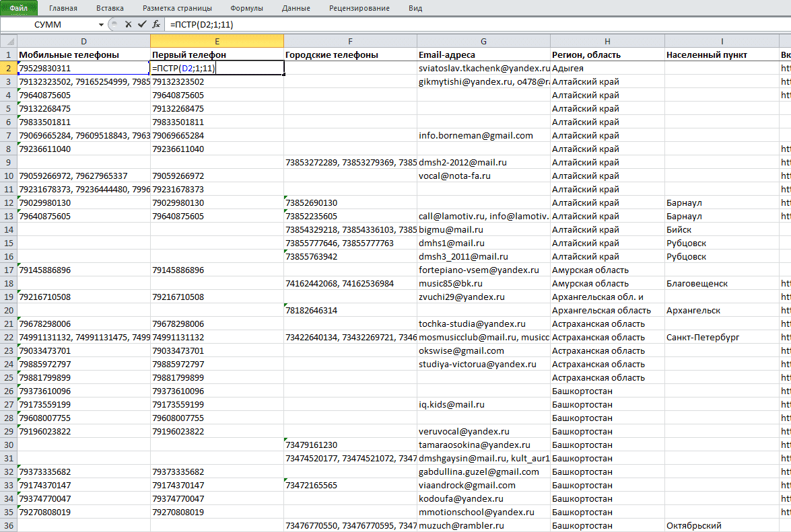Select row 2 header
Image resolution: width=791 pixels, height=532 pixels.
tap(9, 68)
